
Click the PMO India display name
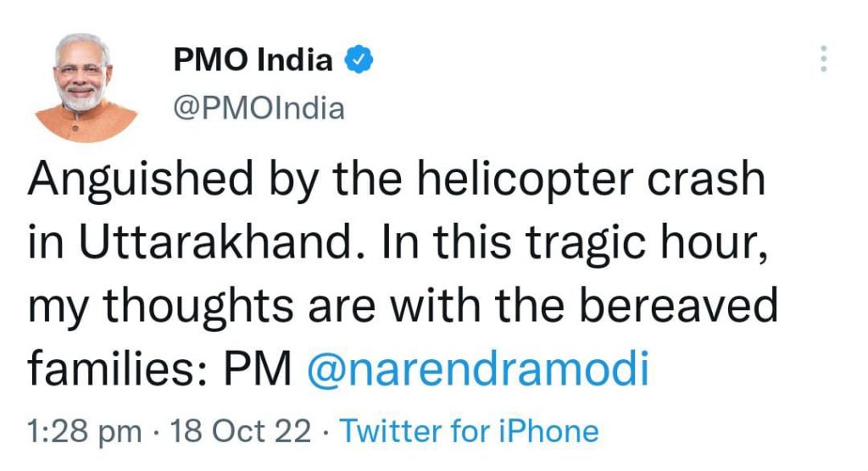[x=253, y=60]
